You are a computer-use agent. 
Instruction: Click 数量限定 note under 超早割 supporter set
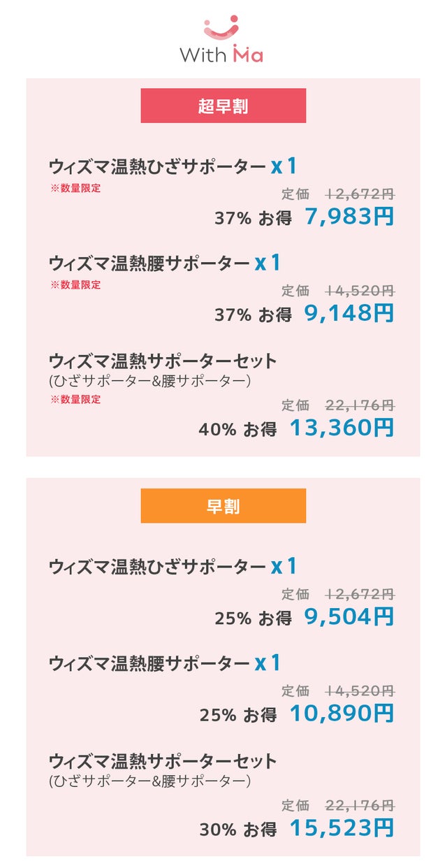[x=75, y=400]
